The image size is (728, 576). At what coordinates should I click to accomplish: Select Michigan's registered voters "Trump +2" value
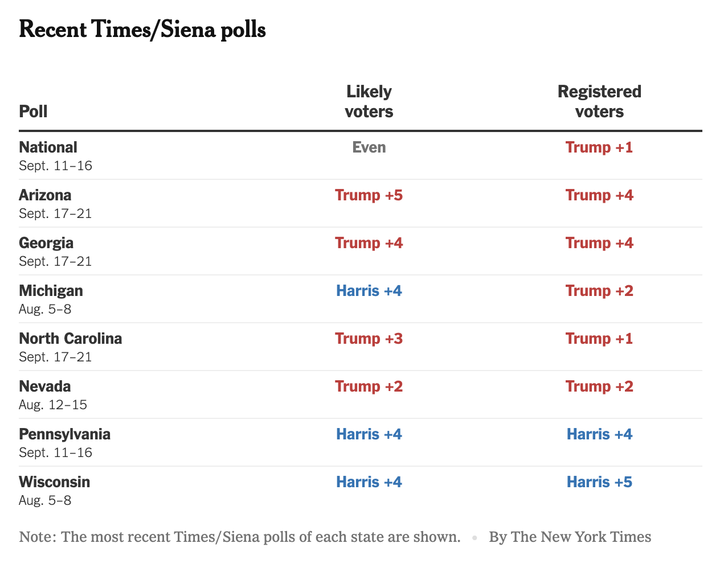point(599,291)
